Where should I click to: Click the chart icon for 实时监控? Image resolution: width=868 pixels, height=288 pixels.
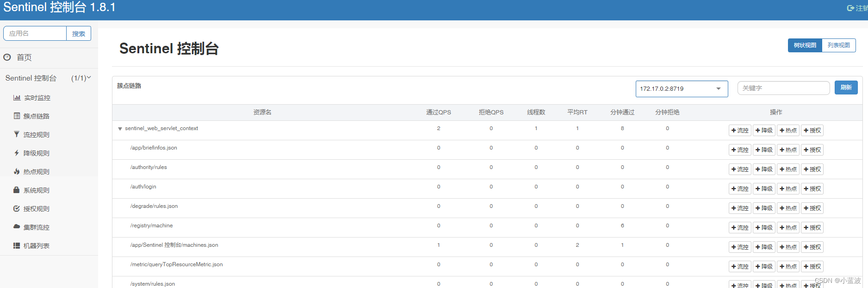click(x=17, y=98)
